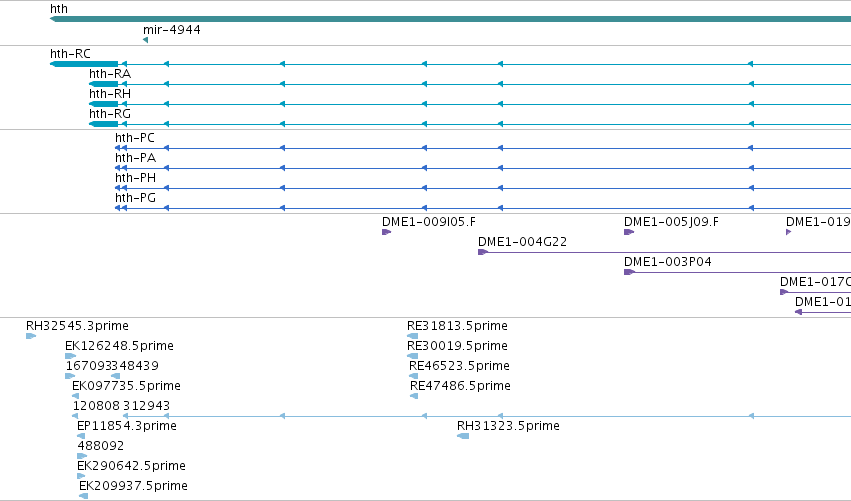The height and width of the screenshot is (501, 851).
Task: Click the EK097735.5prime EST glyph
Action: coord(75,397)
